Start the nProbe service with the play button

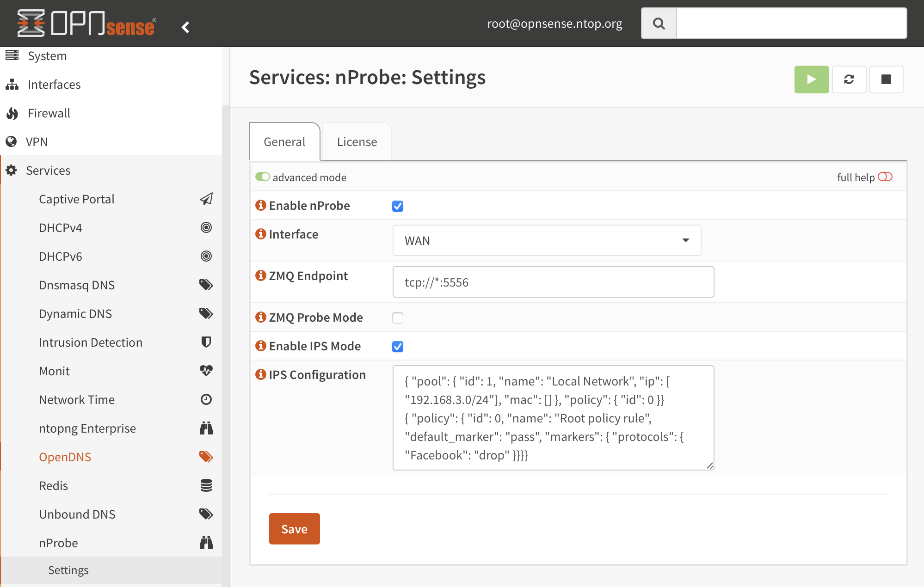click(812, 79)
